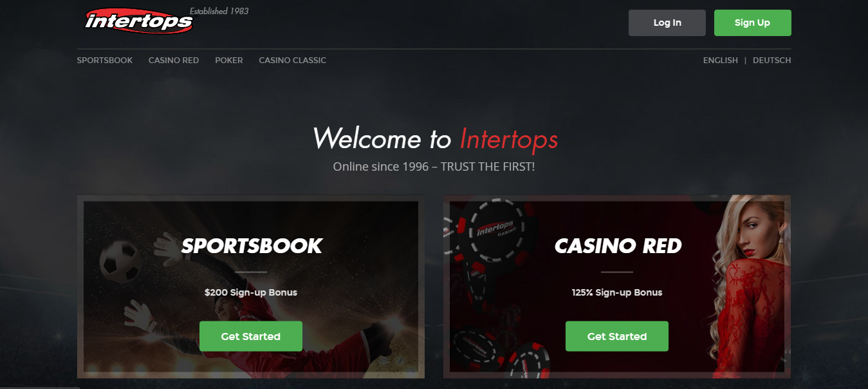
Task: Open the SPORTSBOOK navigation menu item
Action: click(x=105, y=60)
